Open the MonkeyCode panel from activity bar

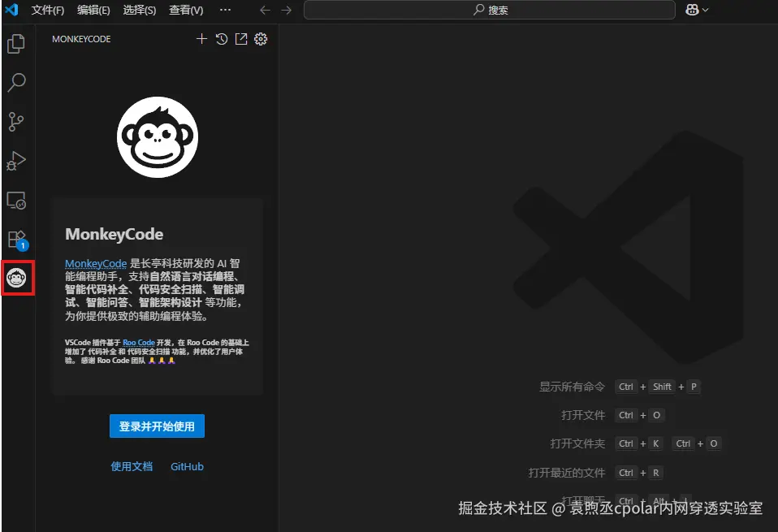(x=16, y=278)
